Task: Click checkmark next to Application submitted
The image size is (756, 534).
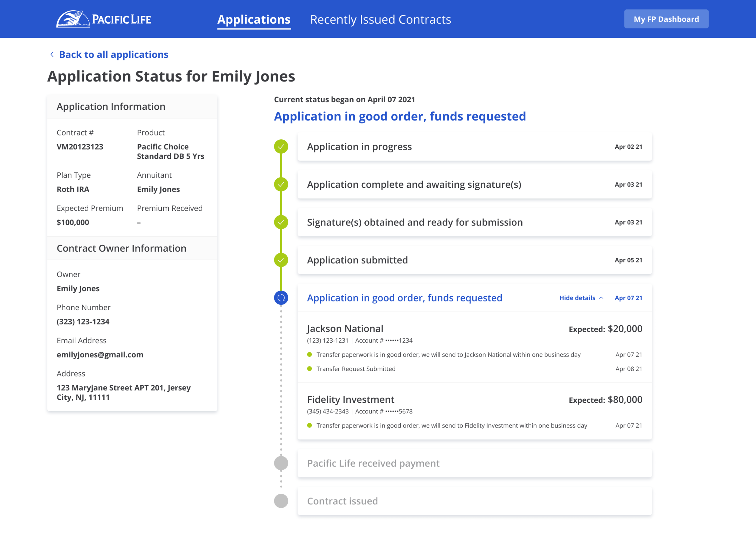Action: pyautogui.click(x=281, y=260)
